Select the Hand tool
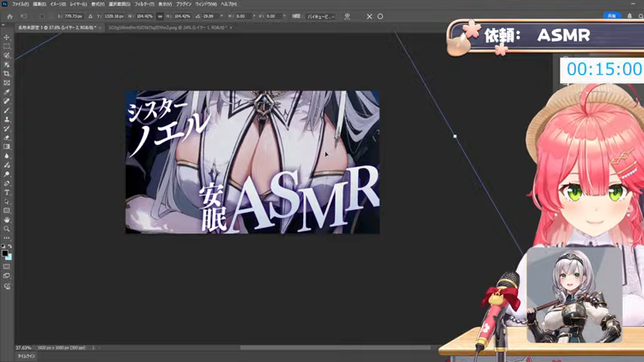 7,219
